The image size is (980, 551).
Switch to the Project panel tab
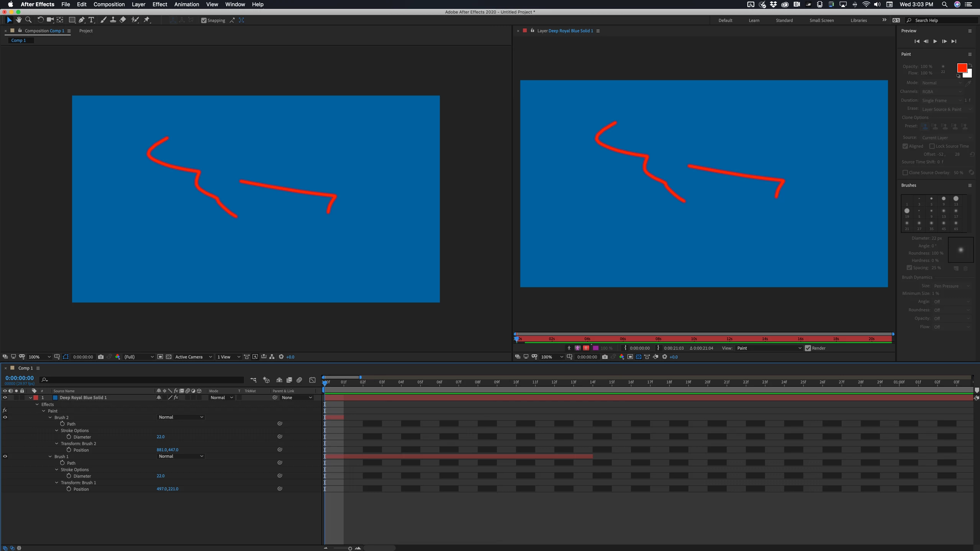[86, 31]
